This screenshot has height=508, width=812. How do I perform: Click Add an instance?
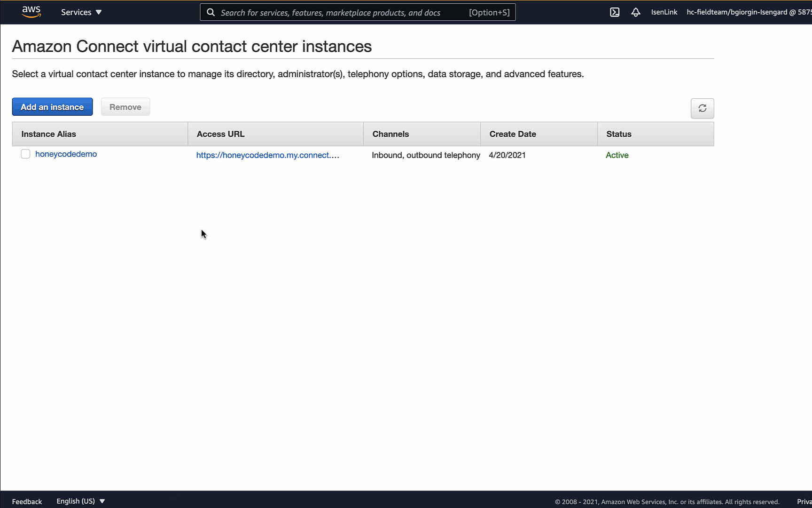pos(52,107)
